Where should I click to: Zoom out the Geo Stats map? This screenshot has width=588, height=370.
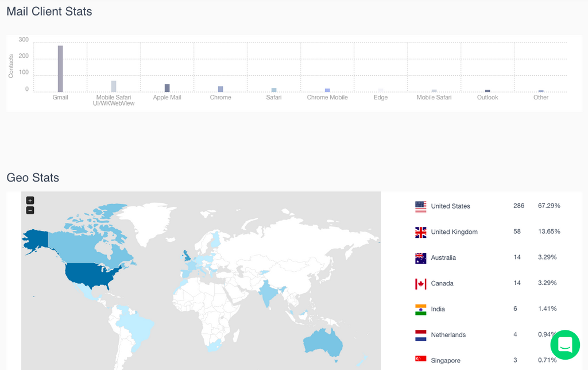(x=30, y=210)
